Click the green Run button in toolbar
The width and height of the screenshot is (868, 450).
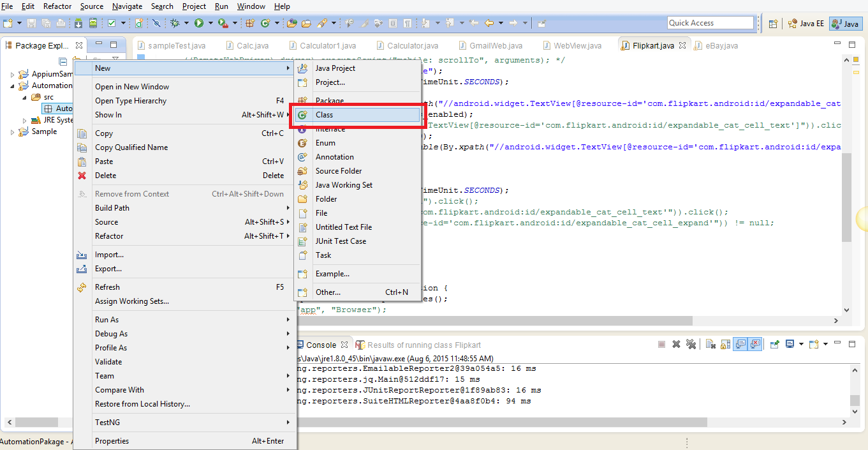click(199, 23)
